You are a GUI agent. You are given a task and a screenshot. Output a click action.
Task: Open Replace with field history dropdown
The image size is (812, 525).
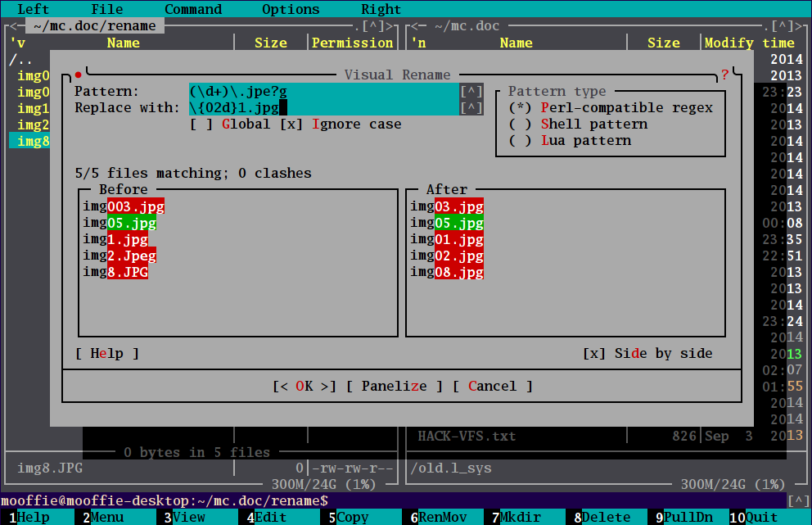tap(471, 108)
